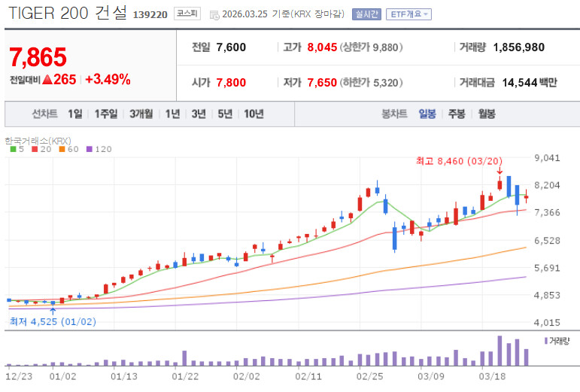580x392 pixels.
Task: Select the 1일 line chart tab
Action: point(75,114)
